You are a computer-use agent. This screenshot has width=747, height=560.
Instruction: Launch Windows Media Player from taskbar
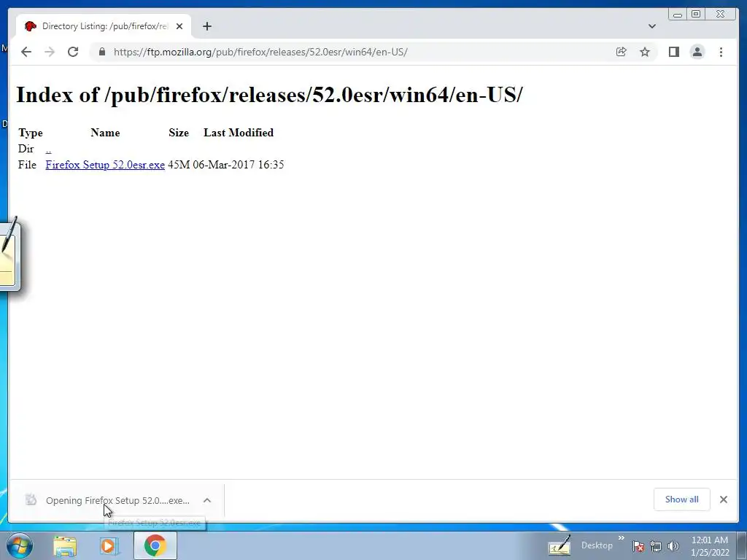[x=109, y=545]
